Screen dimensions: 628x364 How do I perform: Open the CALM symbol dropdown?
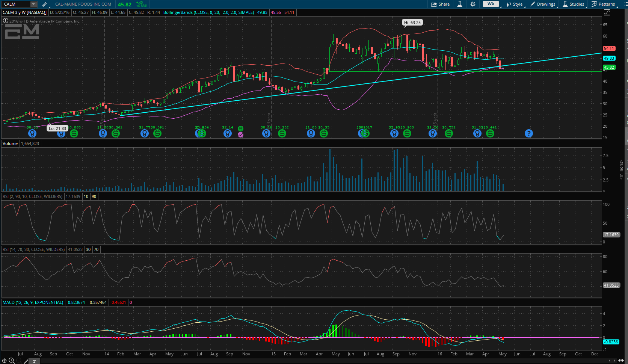pos(33,4)
